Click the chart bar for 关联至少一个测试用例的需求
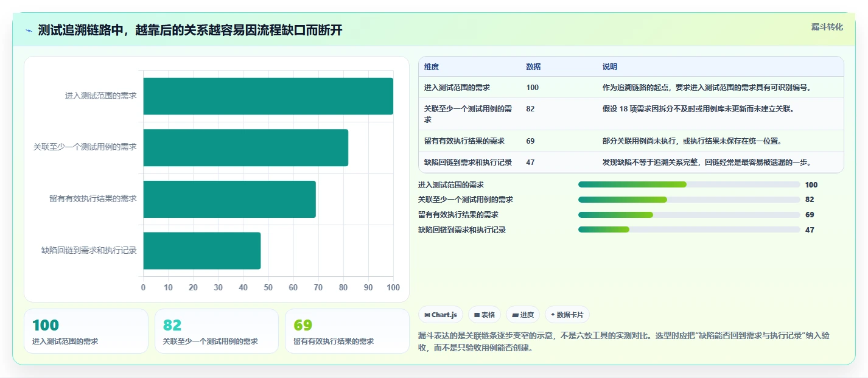 pos(246,147)
